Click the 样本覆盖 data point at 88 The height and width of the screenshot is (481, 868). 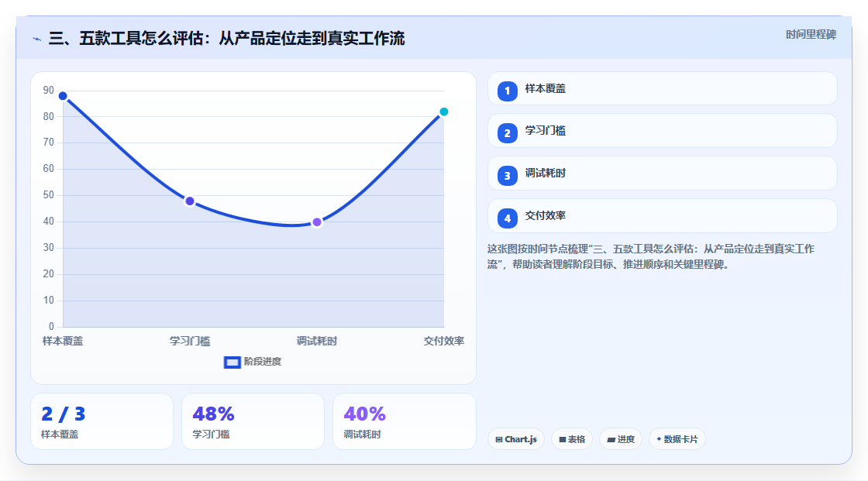63,96
